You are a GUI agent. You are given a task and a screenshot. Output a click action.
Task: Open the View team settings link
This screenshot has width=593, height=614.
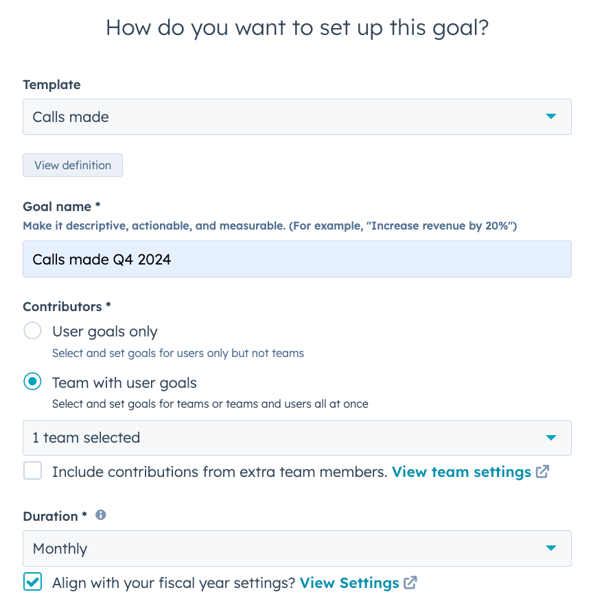click(461, 472)
